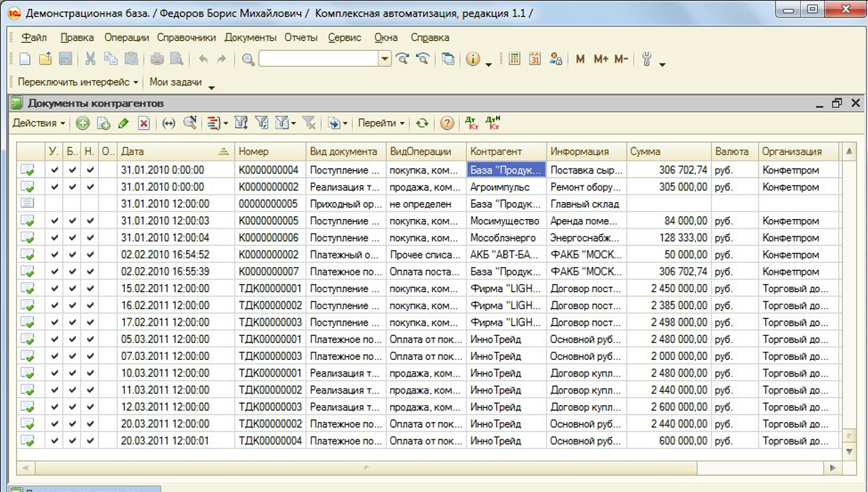Open the Calculator icon in main toolbar
Screen dimensions: 868x492
click(515, 59)
